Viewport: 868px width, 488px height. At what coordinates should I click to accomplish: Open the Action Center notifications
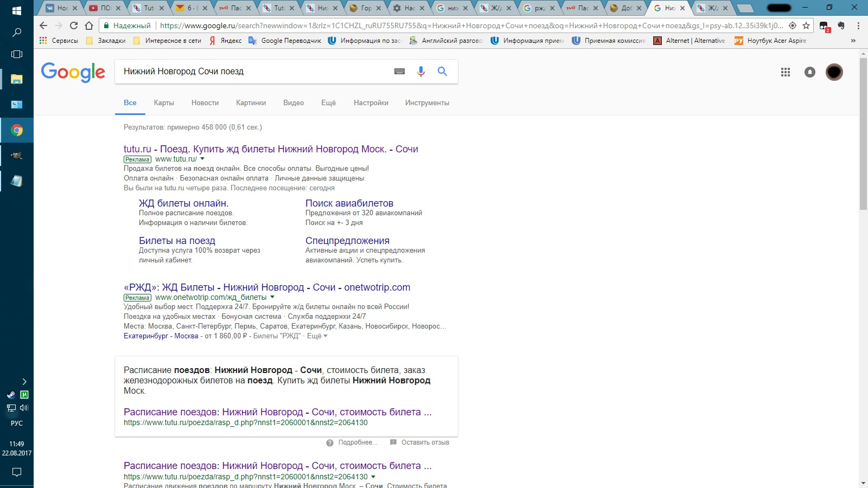[x=17, y=472]
